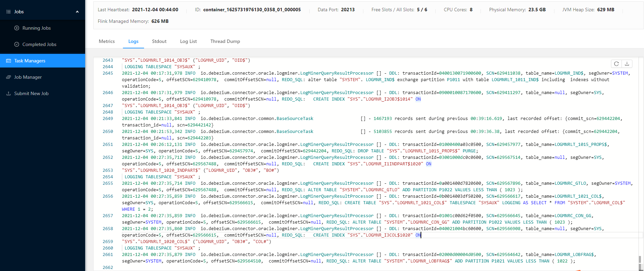Screen dimensions: 644x271
Task: Open Running Jobs via its play icon
Action: coord(17,28)
